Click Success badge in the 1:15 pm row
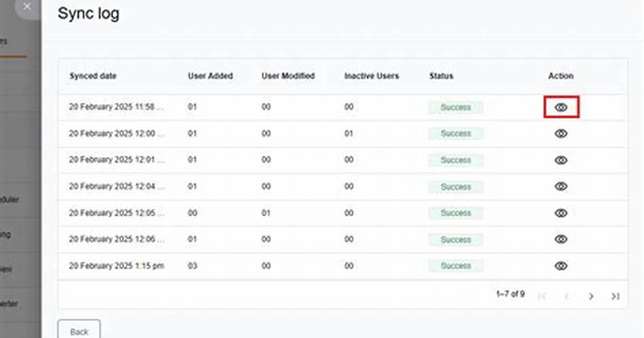This screenshot has height=338, width=644. coord(456,266)
